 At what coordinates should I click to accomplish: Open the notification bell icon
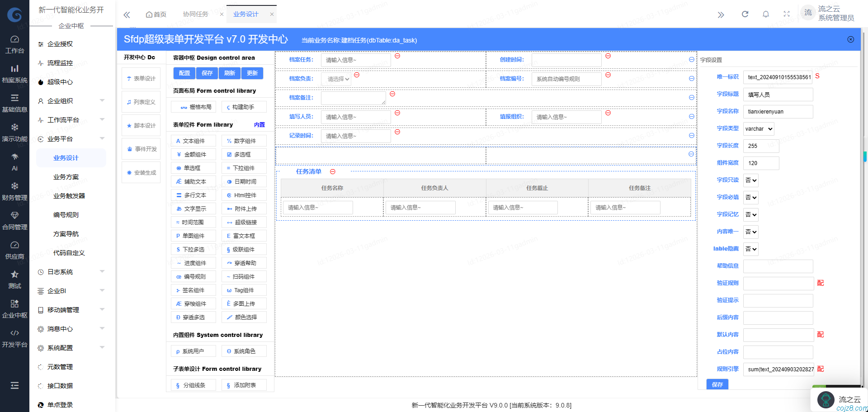pos(766,14)
